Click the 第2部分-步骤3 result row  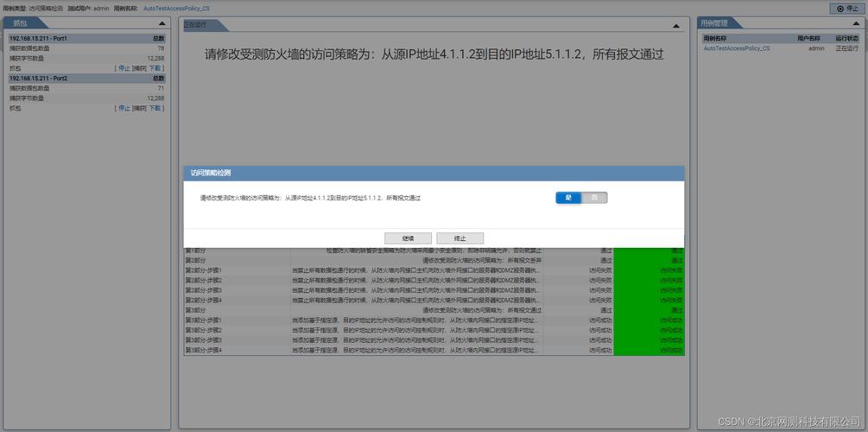[x=434, y=290]
